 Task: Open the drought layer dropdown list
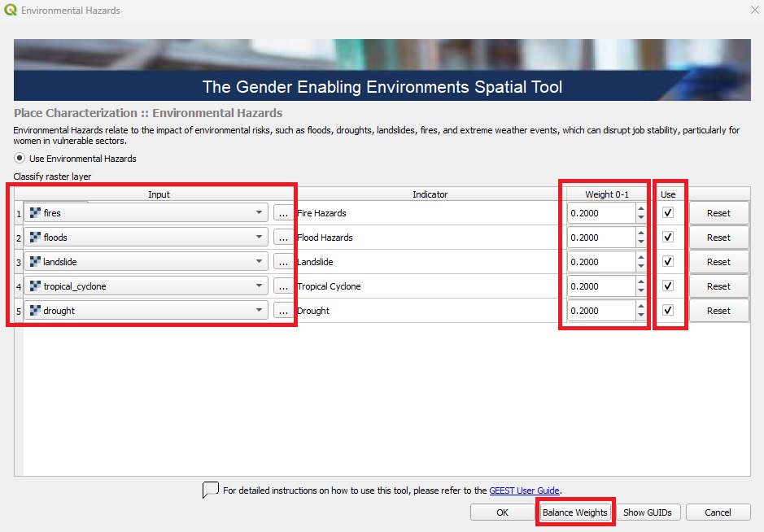[x=260, y=310]
